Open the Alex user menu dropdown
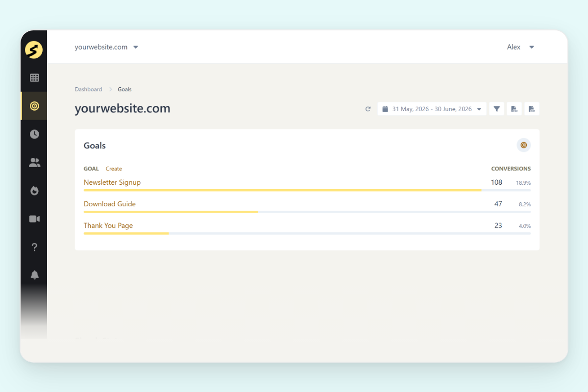This screenshot has height=392, width=588. tap(520, 47)
